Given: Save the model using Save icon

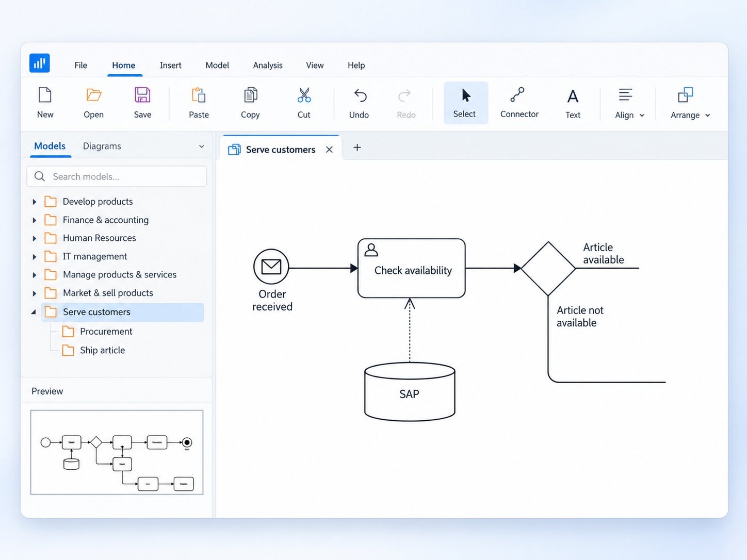Looking at the screenshot, I should coord(142,95).
